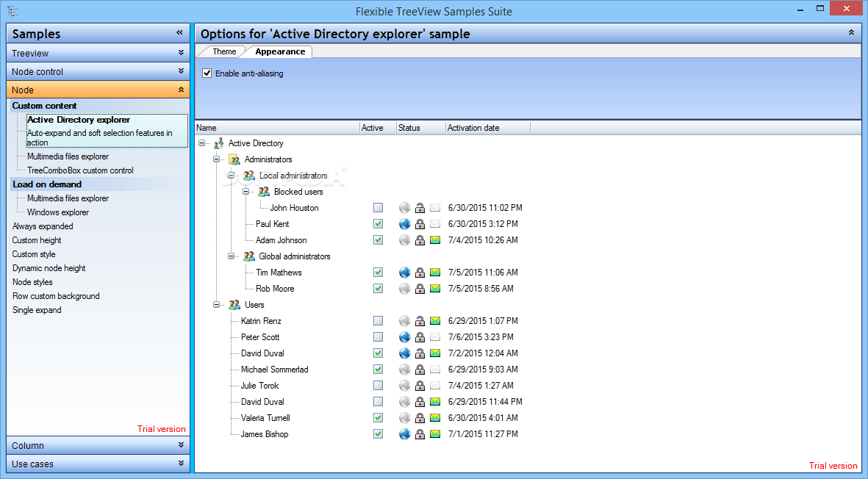Click Katrin Renz's grey globe icon
The height and width of the screenshot is (479, 868).
pos(405,321)
